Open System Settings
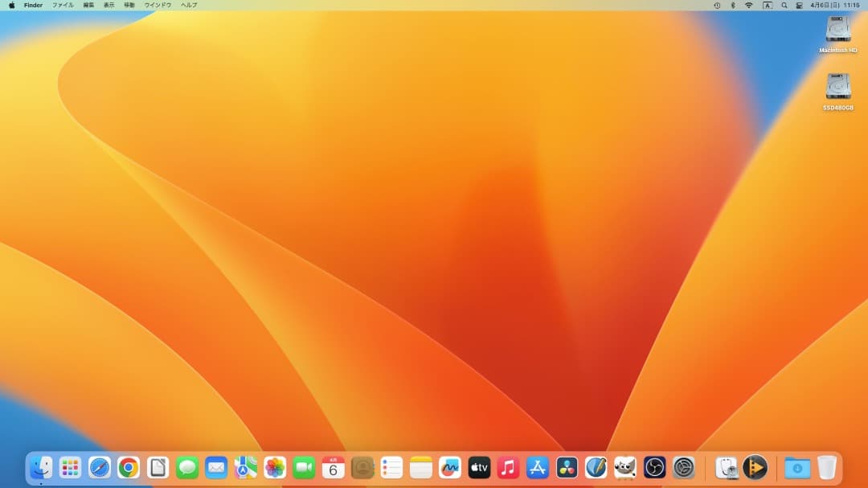868x488 pixels. pos(682,467)
